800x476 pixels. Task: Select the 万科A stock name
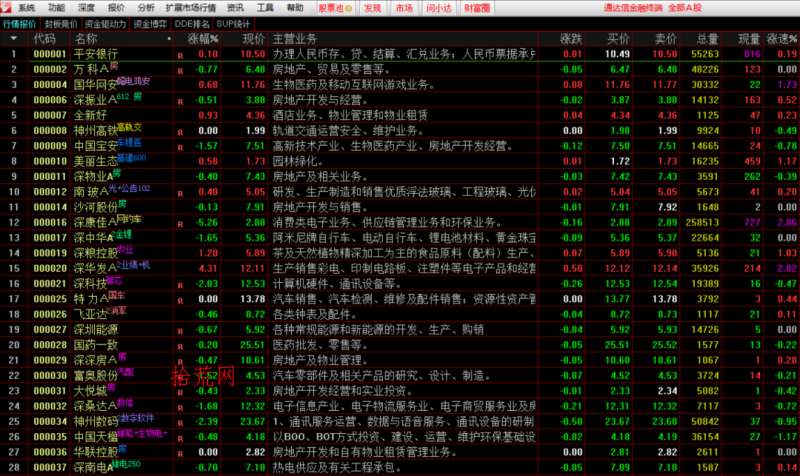(91, 69)
